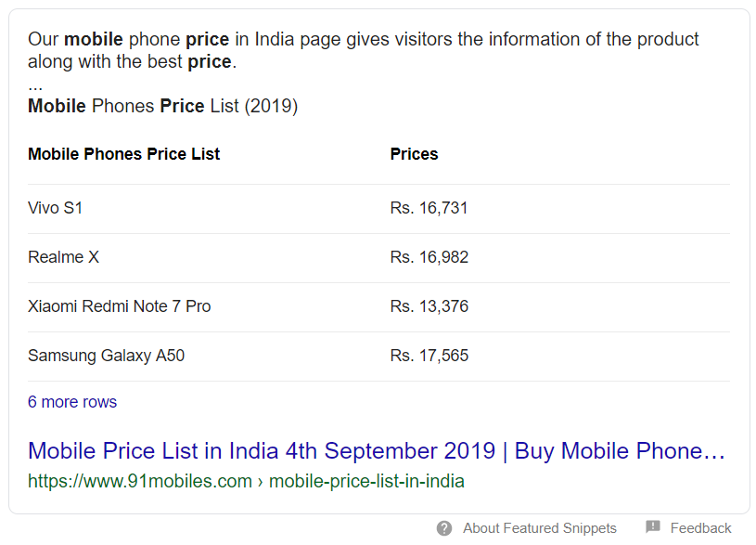The height and width of the screenshot is (545, 756).
Task: Open About Featured Snippets
Action: point(540,528)
